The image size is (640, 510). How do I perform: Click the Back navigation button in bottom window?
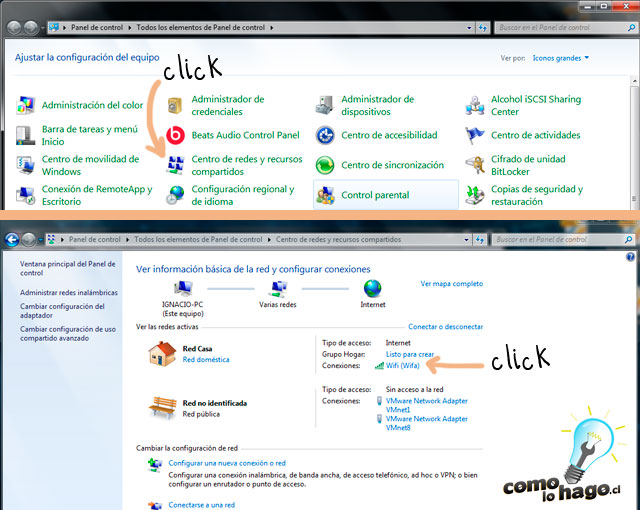[12, 240]
